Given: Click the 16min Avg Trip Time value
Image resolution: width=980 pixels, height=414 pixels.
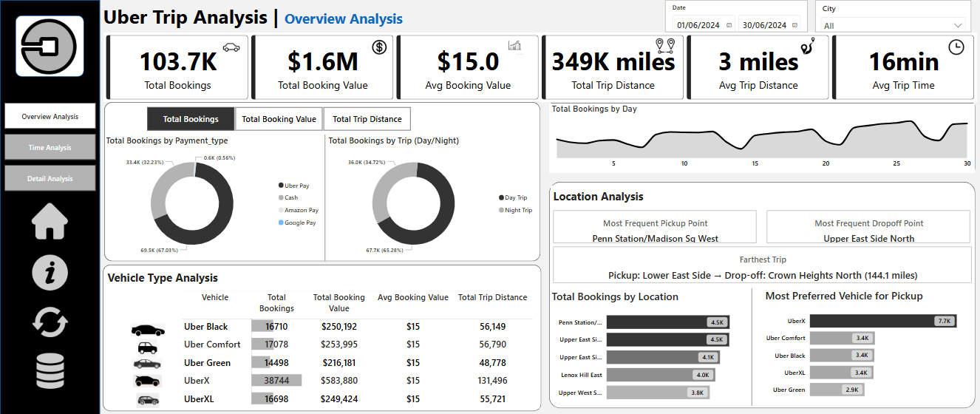Looking at the screenshot, I should tap(904, 61).
